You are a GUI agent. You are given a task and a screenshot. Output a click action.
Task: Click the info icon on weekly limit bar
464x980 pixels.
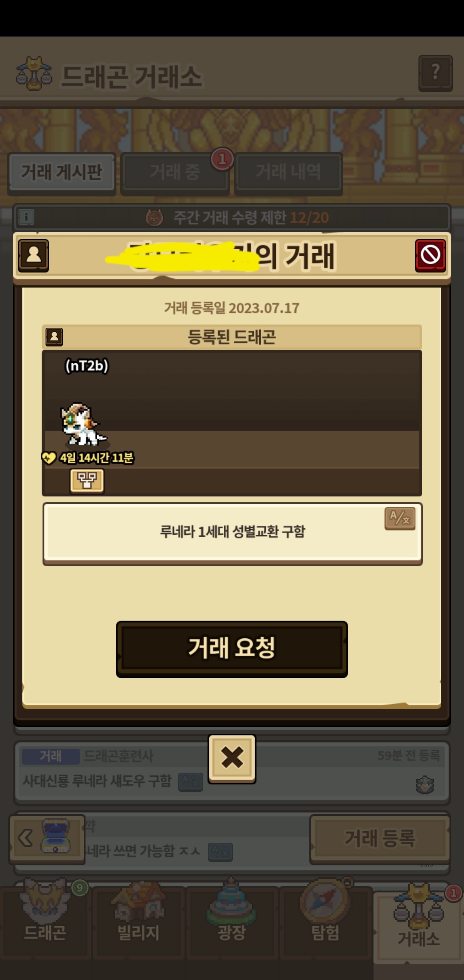point(26,217)
